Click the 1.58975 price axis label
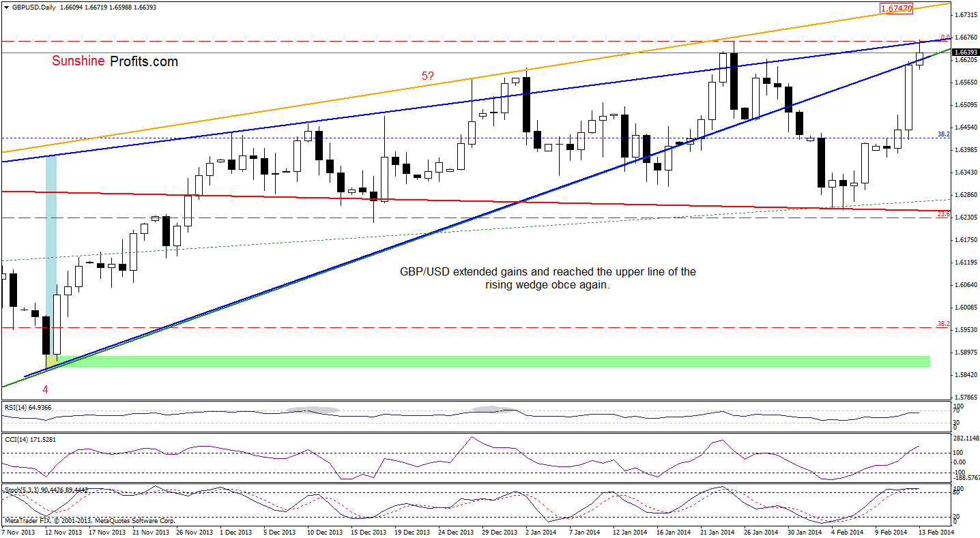This screenshot has width=980, height=538. (966, 353)
